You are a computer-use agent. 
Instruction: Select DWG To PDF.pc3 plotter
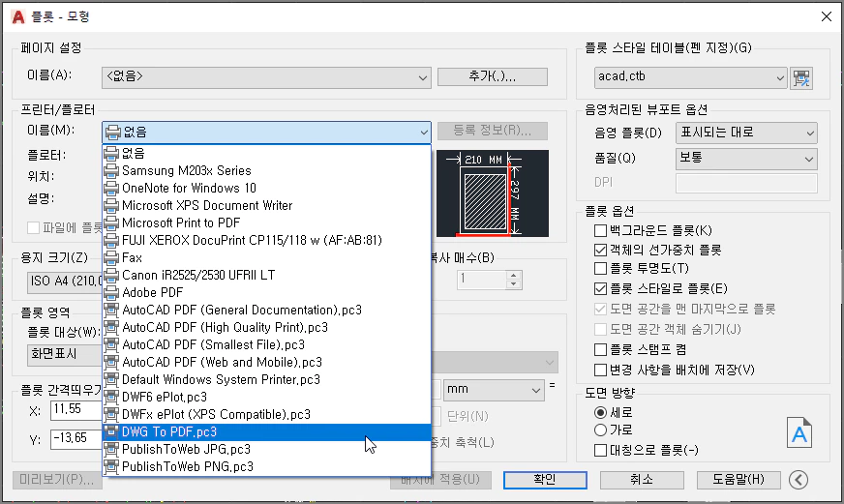pos(267,431)
